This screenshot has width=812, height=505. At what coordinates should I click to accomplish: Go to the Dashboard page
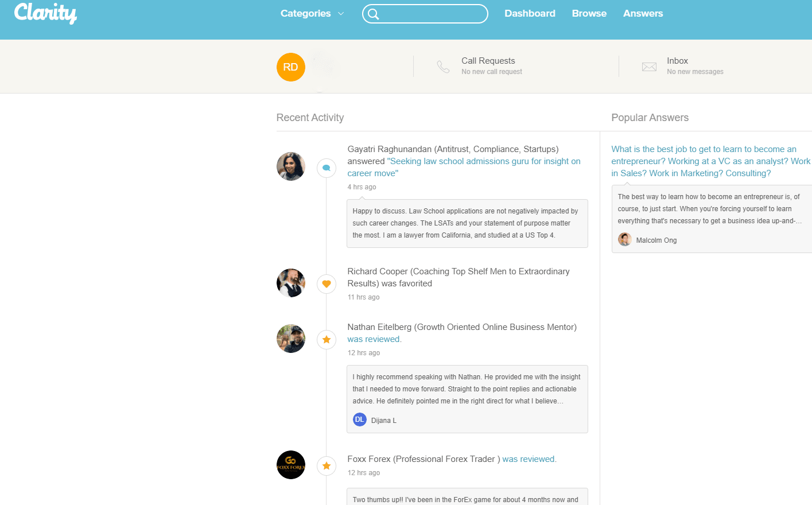[530, 13]
